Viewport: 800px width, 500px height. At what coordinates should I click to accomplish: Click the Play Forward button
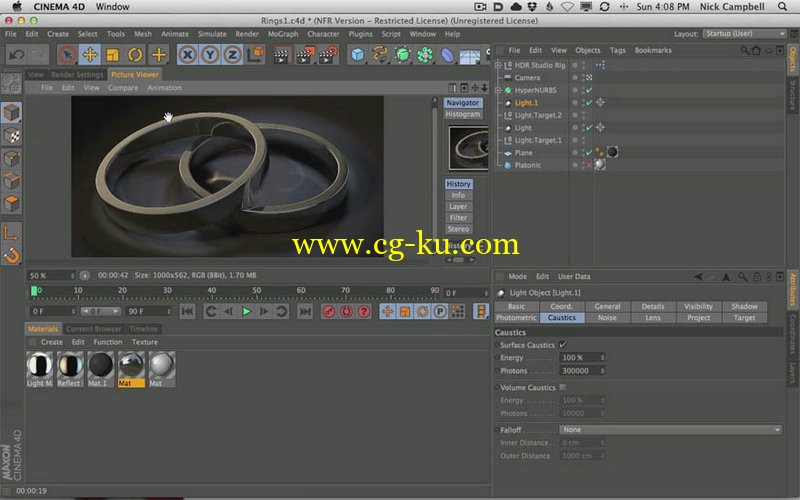[246, 311]
